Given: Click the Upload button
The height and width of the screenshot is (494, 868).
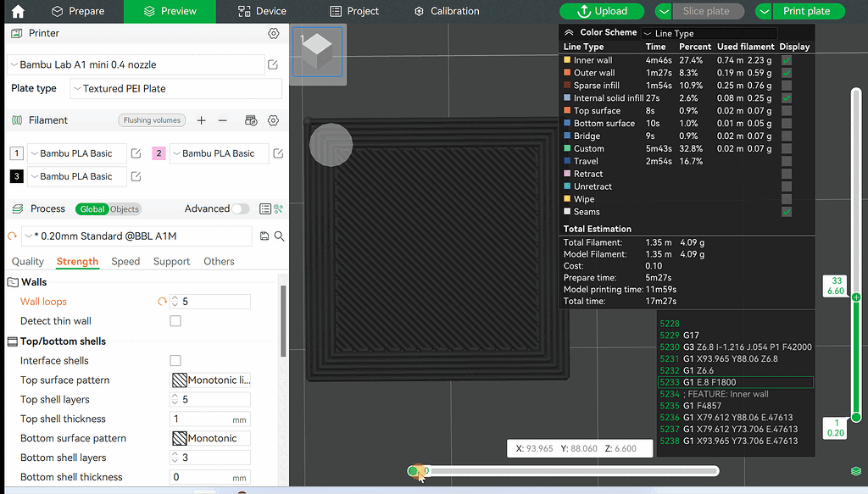Looking at the screenshot, I should pos(602,11).
